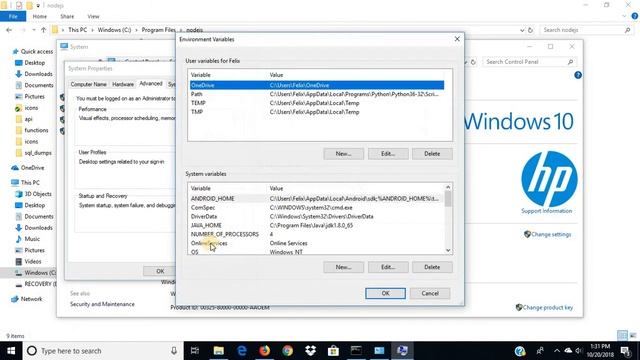The image size is (640, 360).
Task: Select the user Path variable row
Action: click(x=317, y=94)
